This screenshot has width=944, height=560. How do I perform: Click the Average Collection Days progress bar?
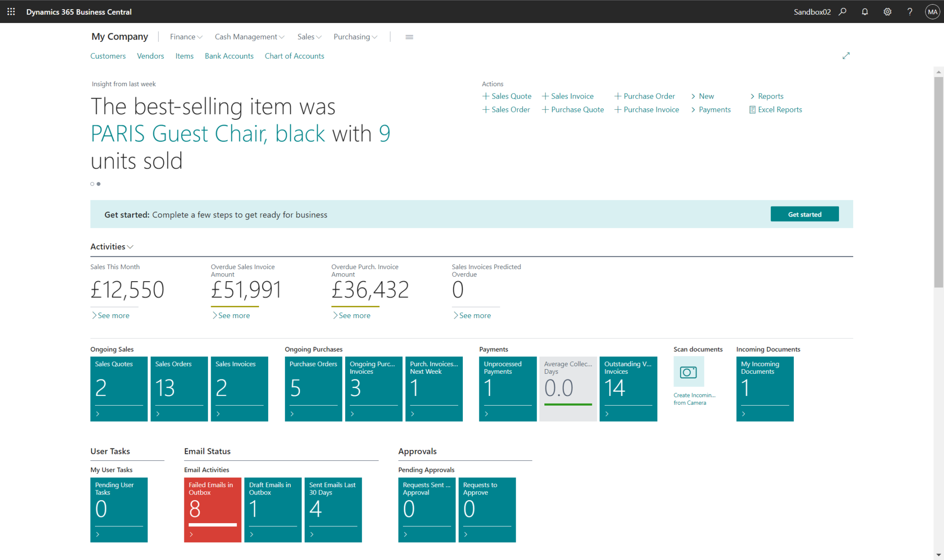[568, 405]
